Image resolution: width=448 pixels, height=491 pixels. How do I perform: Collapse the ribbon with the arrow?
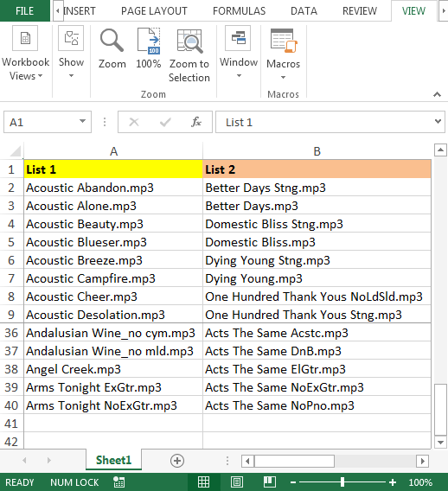click(437, 94)
